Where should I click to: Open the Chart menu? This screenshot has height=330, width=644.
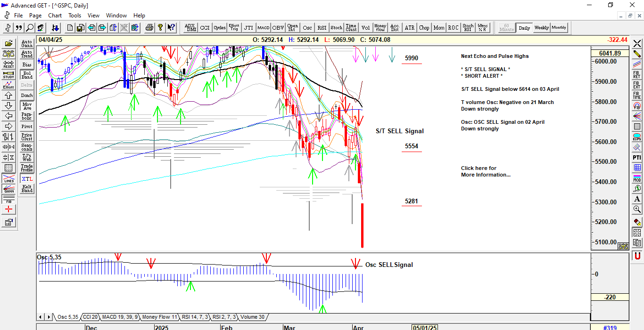[x=55, y=16]
